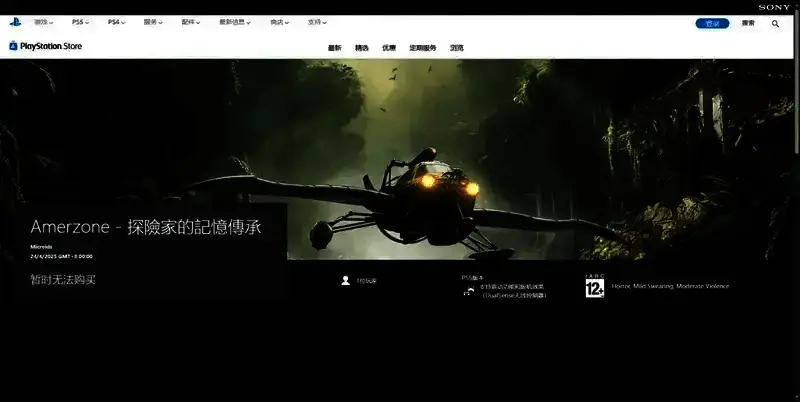Open the 定期服务 store tab
This screenshot has height=402, width=800.
tap(422, 48)
